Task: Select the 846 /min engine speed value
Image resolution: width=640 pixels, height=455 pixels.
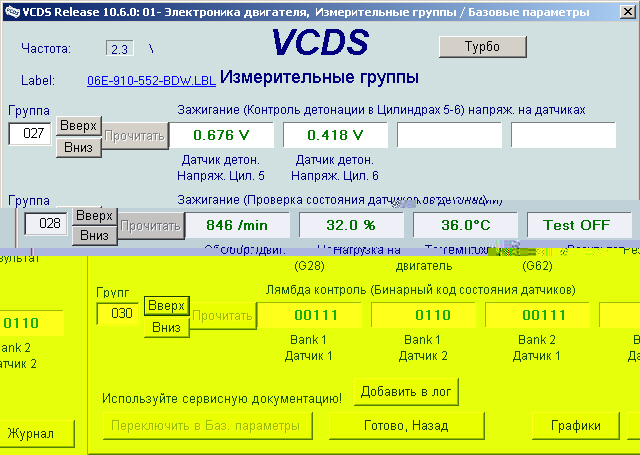Action: [x=237, y=225]
